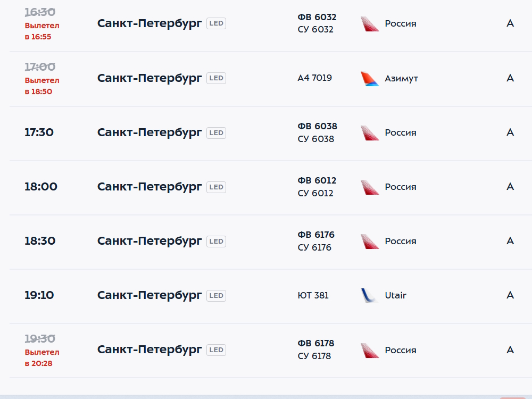This screenshot has width=532, height=399.
Task: Click the Россия logo for flight ФВ 6178
Action: (370, 350)
